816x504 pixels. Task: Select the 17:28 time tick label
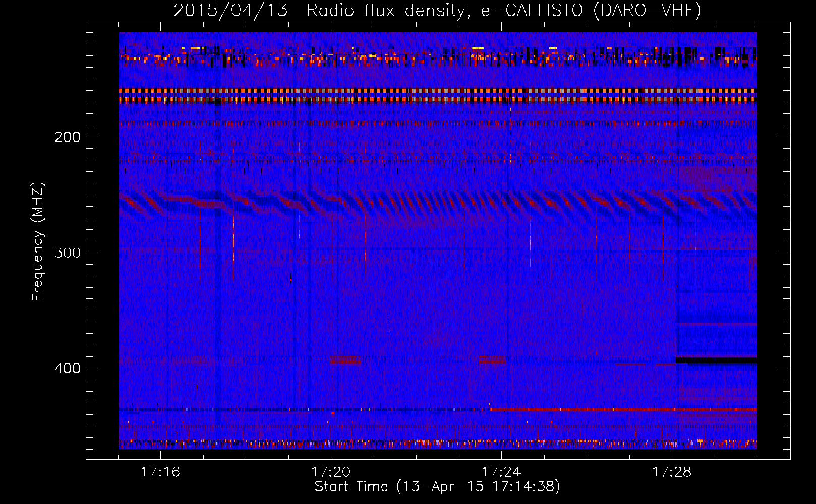tap(672, 472)
